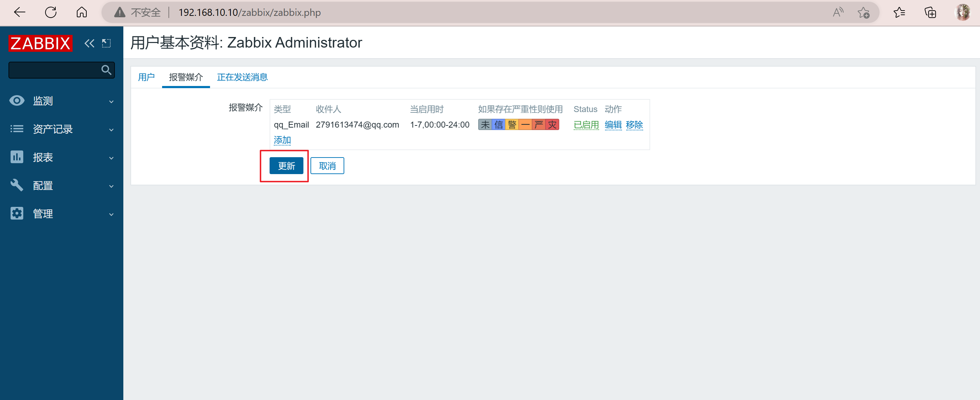Click the not-secure warning triangle icon

pos(119,13)
